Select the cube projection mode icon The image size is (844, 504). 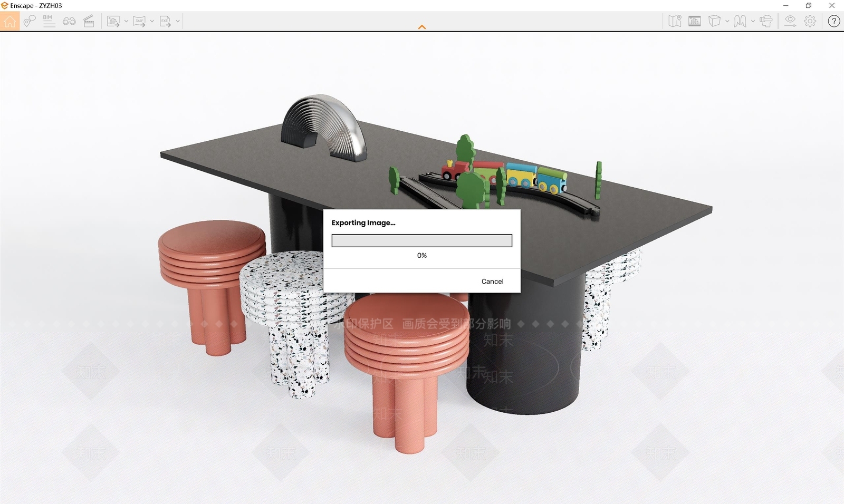click(x=714, y=21)
